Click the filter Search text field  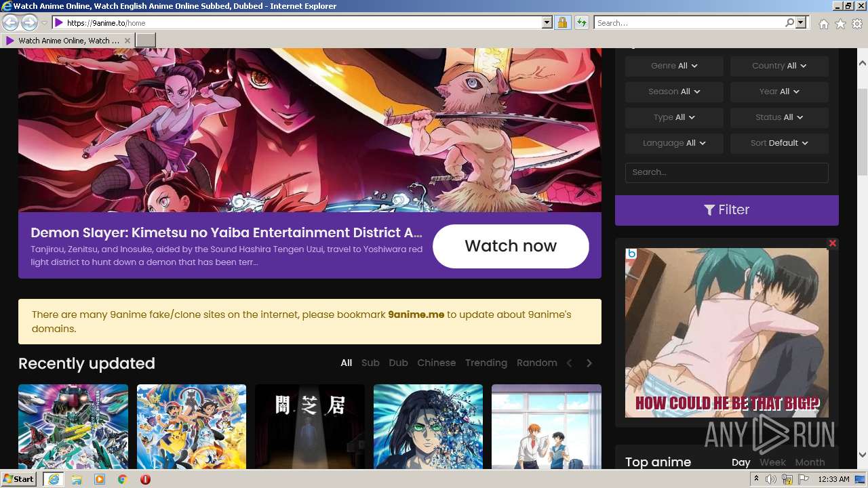727,172
